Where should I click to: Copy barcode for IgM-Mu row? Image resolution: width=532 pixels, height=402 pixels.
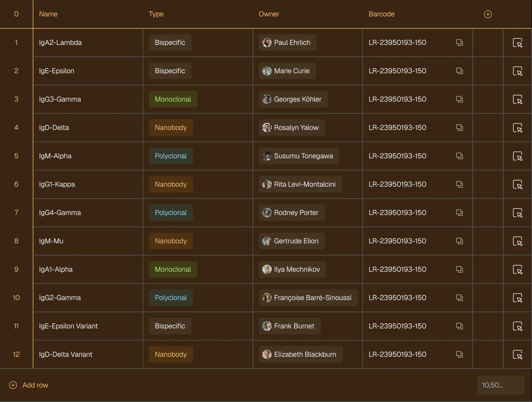tap(459, 241)
